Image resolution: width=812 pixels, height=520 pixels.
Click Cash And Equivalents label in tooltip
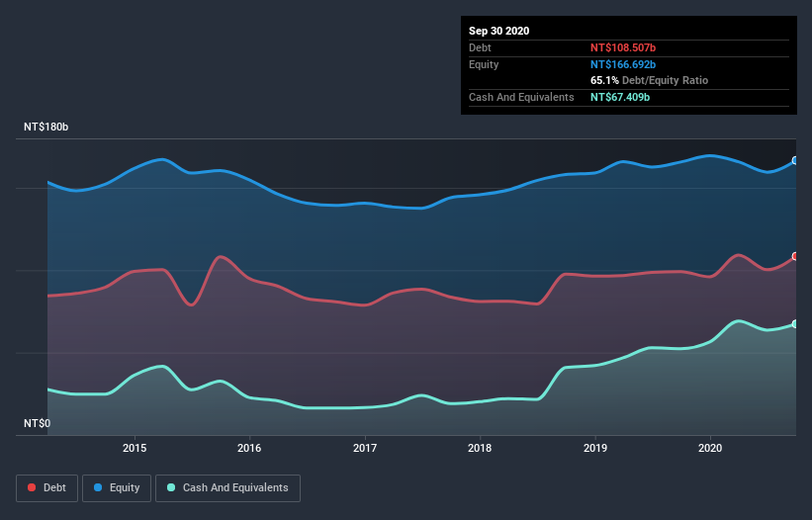[x=521, y=97]
